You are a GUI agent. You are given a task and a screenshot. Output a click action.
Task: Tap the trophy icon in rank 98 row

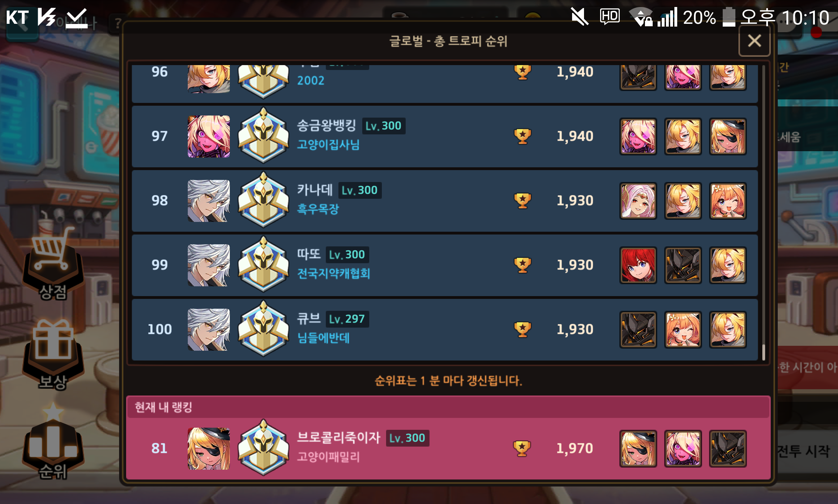click(522, 201)
